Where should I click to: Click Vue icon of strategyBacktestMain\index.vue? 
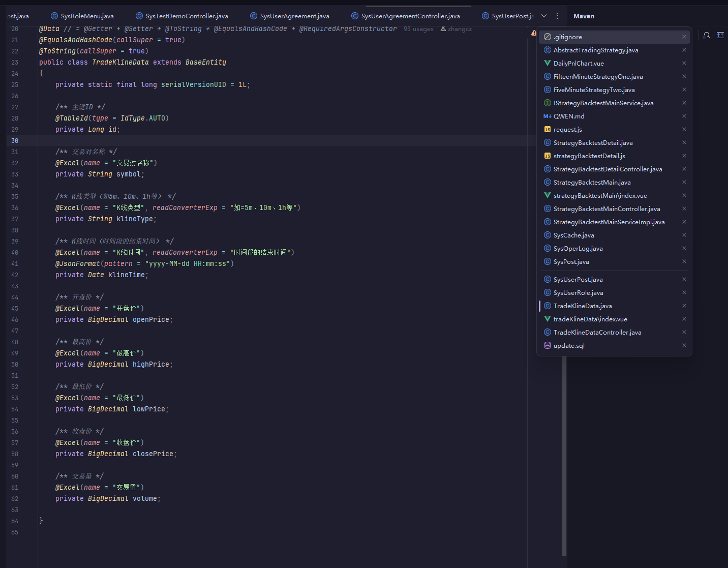tap(548, 196)
